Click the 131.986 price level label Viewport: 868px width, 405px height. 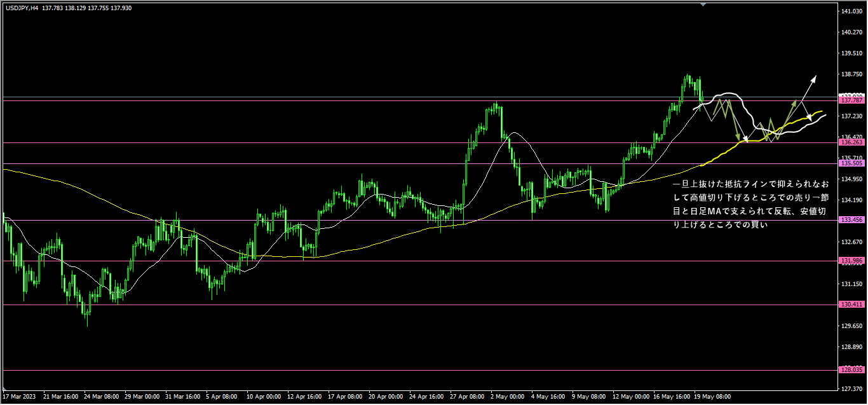pyautogui.click(x=851, y=261)
